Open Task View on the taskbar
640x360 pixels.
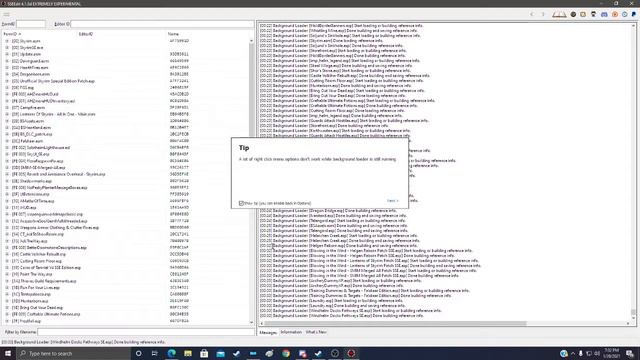pos(155,353)
